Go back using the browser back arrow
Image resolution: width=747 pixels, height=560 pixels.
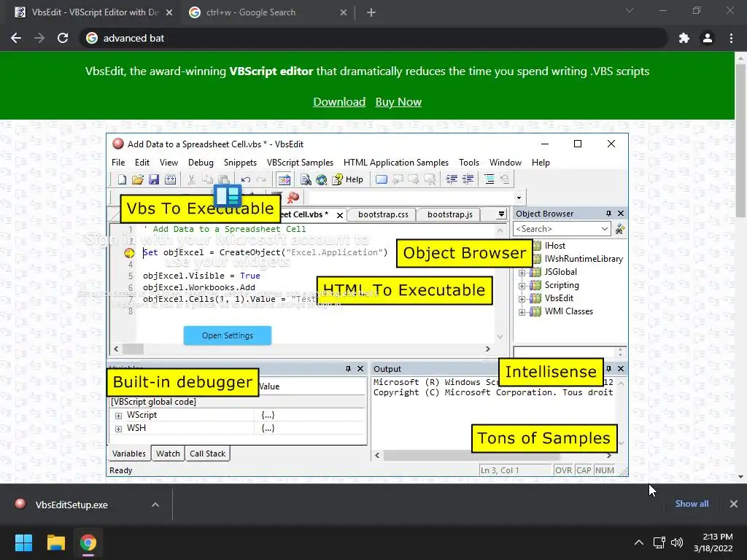[x=16, y=38]
